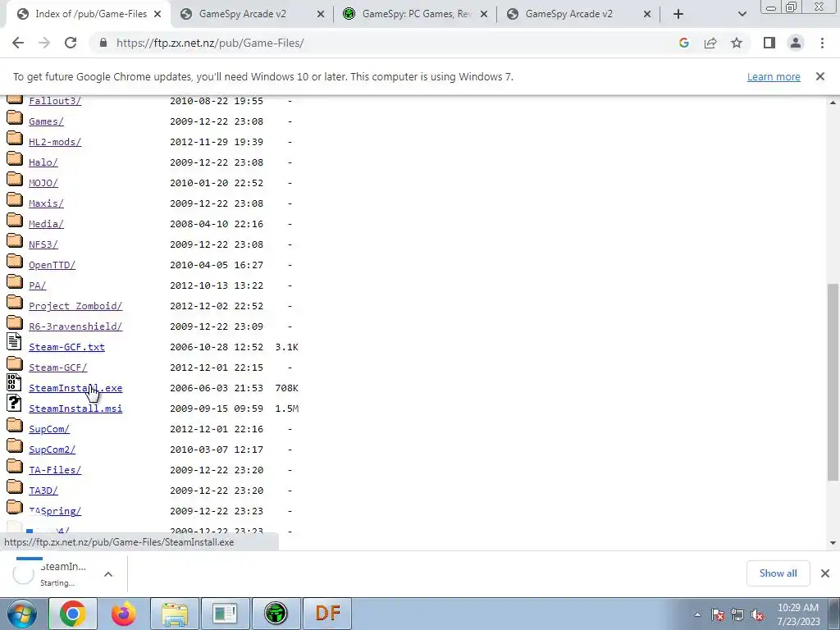Open the TASpring/ folder link
This screenshot has width=840, height=630.
point(55,511)
